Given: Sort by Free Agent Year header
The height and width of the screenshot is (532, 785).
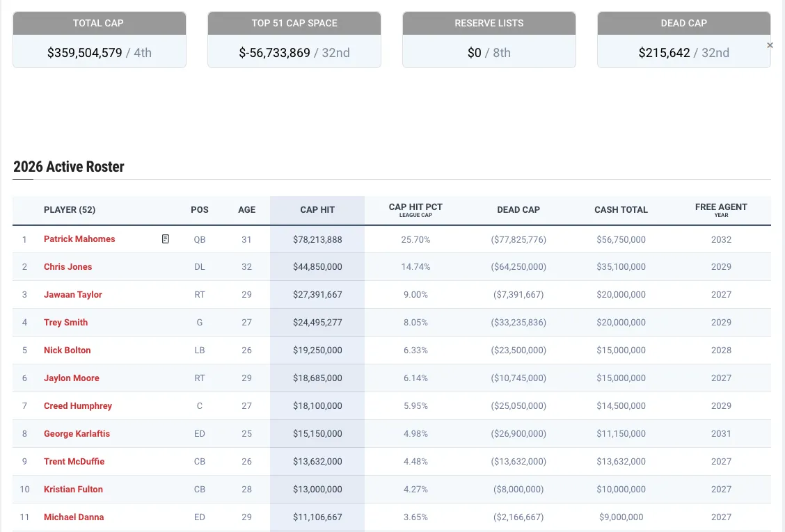Looking at the screenshot, I should (x=721, y=210).
